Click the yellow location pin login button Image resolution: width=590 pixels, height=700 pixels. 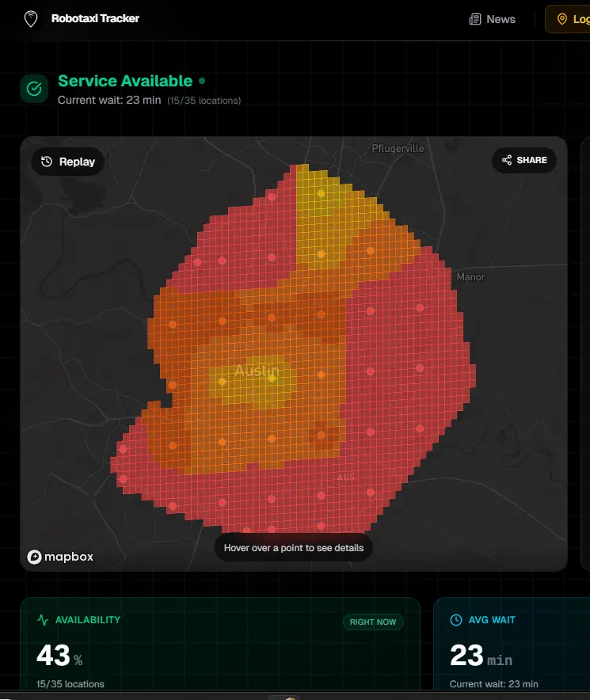[x=568, y=19]
